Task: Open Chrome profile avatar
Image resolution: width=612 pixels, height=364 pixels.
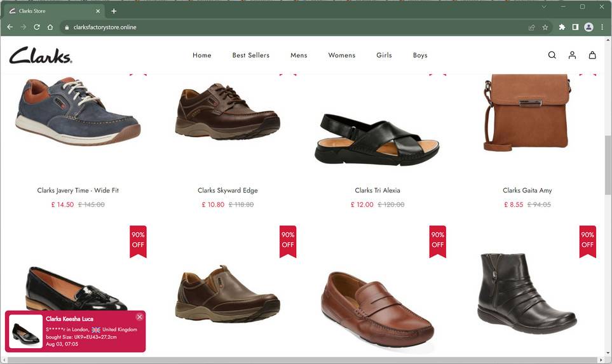Action: click(588, 27)
